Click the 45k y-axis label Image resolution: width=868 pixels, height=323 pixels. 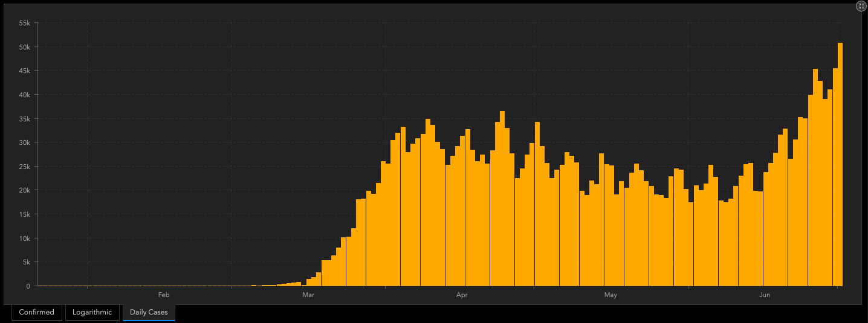[x=25, y=71]
